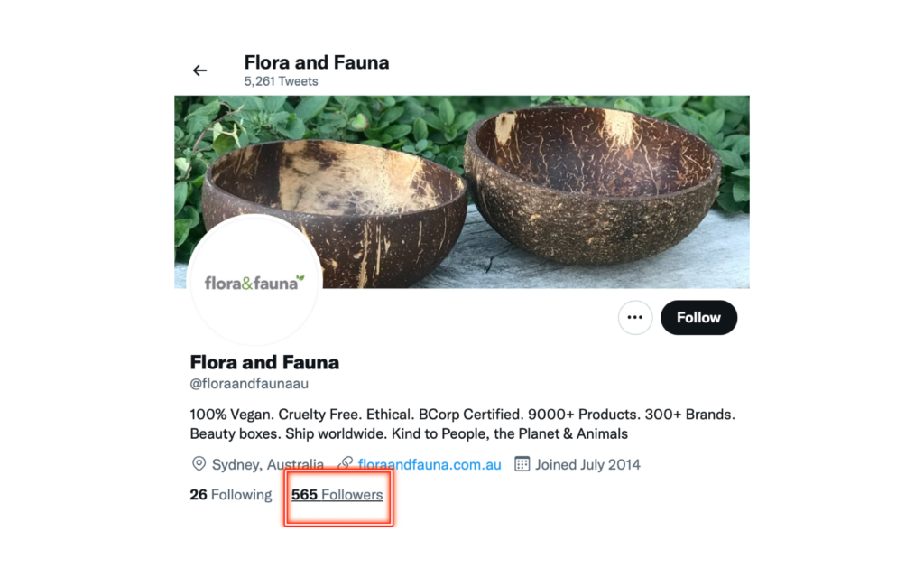Image resolution: width=924 pixels, height=578 pixels.
Task: Click the Sydney, Australia location text
Action: pos(267,464)
